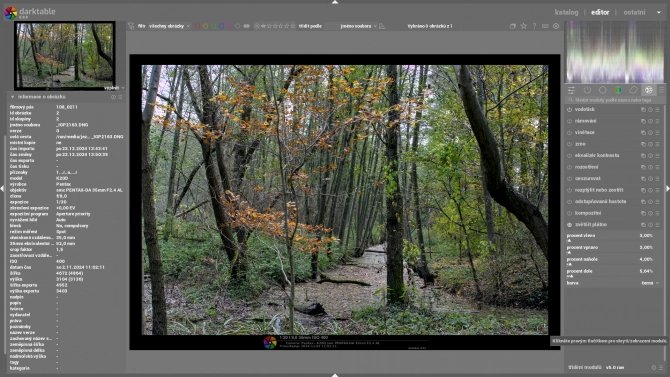Viewport: 670px width, 377px height.
Task: Reset the informace o obrázku module
Action: [x=113, y=97]
